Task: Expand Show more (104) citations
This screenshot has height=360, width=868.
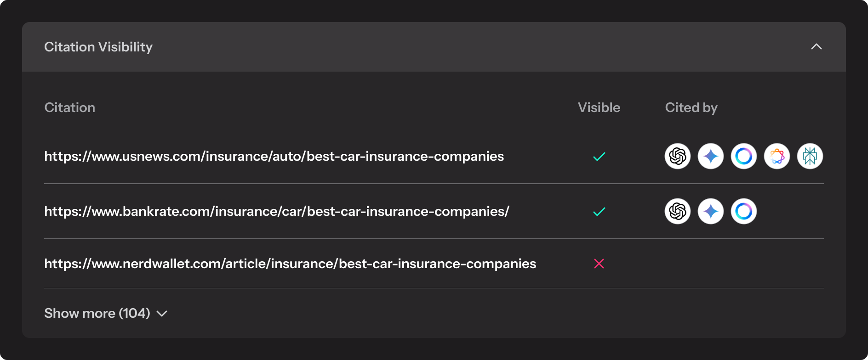Action: (x=106, y=313)
